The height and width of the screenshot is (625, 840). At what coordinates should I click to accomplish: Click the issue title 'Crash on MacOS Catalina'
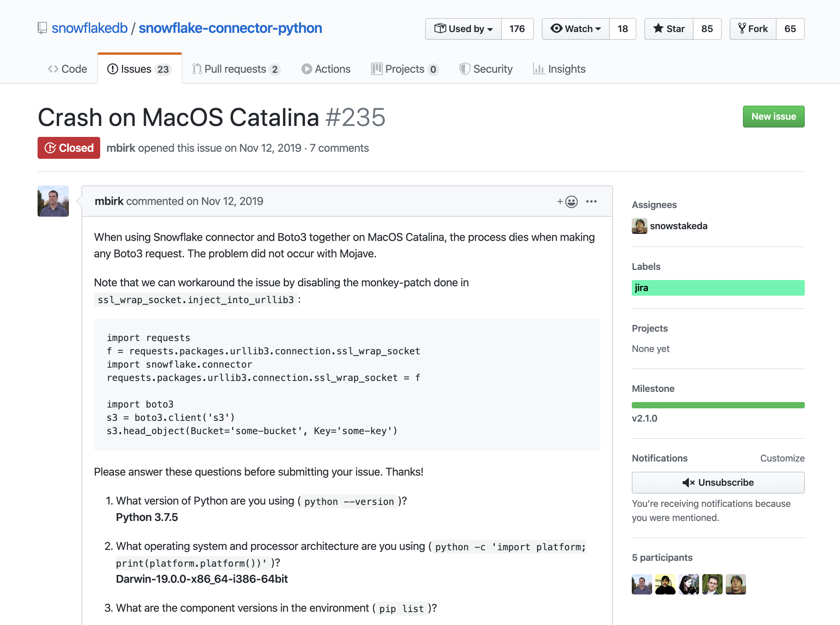point(178,117)
